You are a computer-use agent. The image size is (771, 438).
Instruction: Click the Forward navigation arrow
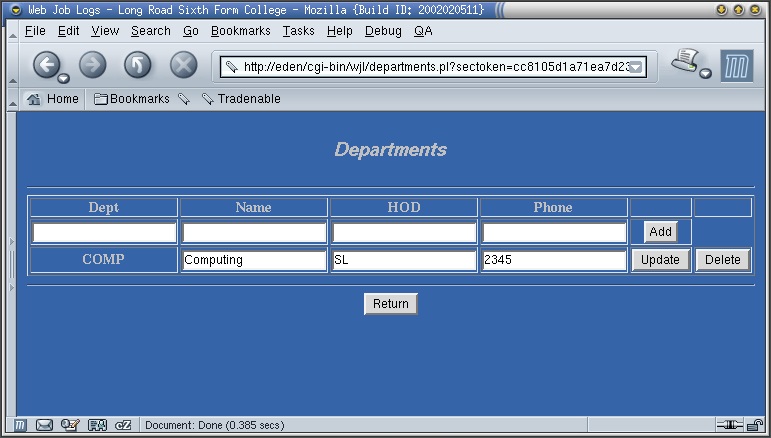point(93,64)
